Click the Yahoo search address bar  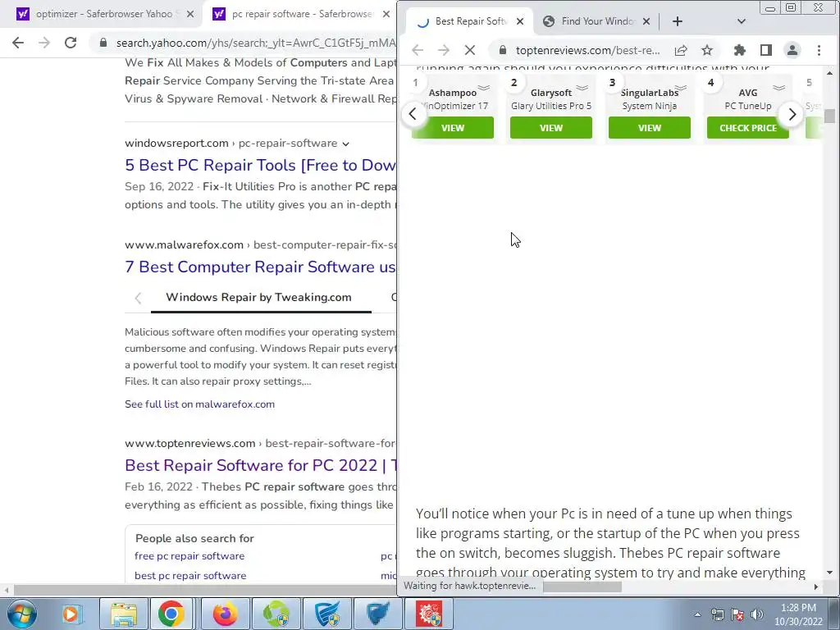(256, 43)
